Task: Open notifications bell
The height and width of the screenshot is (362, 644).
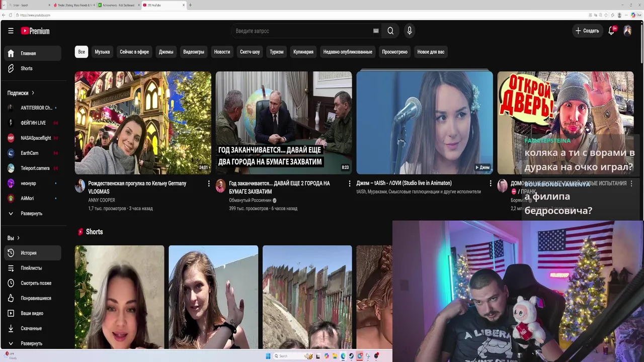Action: tap(612, 31)
